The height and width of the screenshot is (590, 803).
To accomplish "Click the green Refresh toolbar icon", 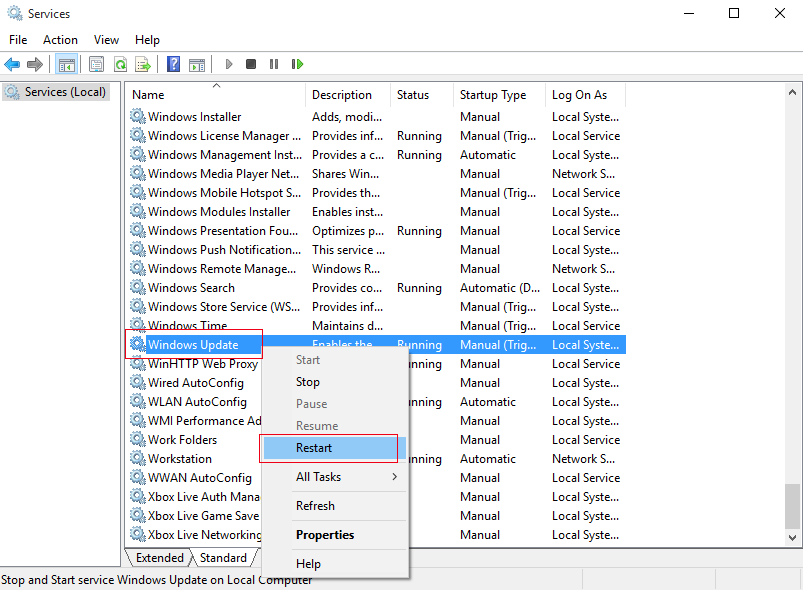I will click(120, 65).
